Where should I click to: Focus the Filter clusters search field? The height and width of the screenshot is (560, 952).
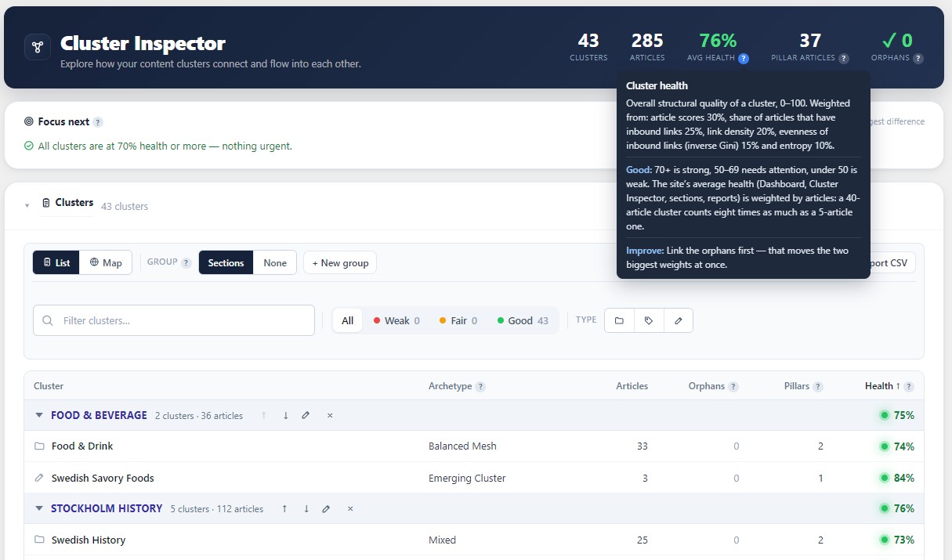pos(174,320)
